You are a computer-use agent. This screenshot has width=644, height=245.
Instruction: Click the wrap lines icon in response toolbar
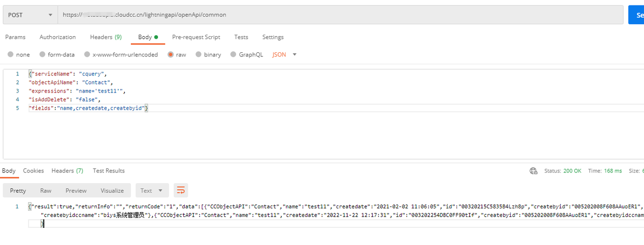[181, 190]
